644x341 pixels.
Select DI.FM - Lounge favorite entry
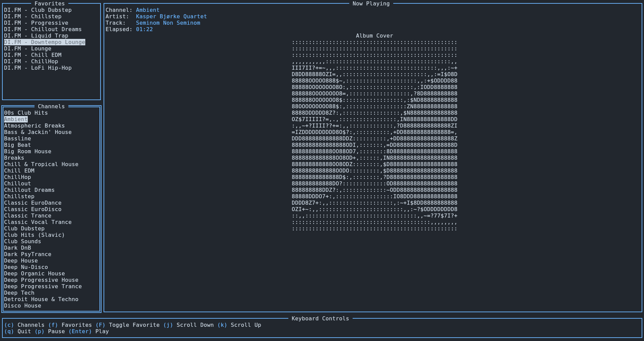click(28, 48)
